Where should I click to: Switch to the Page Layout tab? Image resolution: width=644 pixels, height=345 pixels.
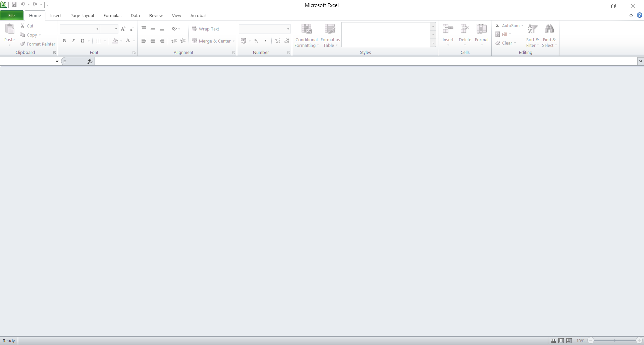tap(82, 15)
